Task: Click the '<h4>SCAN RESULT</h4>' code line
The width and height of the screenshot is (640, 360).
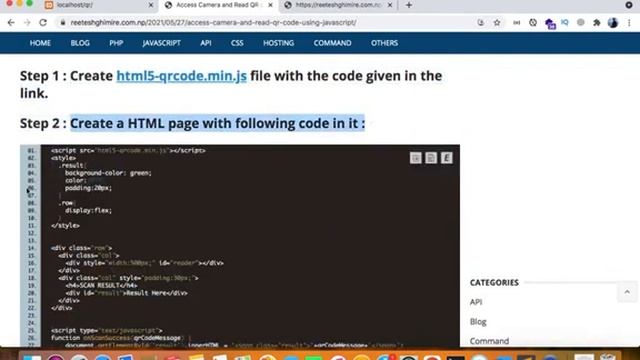Action: 101,285
